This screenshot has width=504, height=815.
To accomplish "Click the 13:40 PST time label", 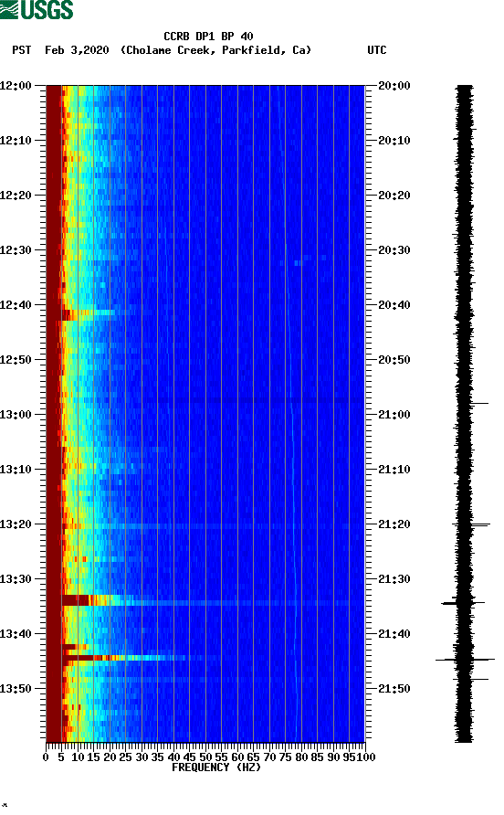I will point(16,634).
